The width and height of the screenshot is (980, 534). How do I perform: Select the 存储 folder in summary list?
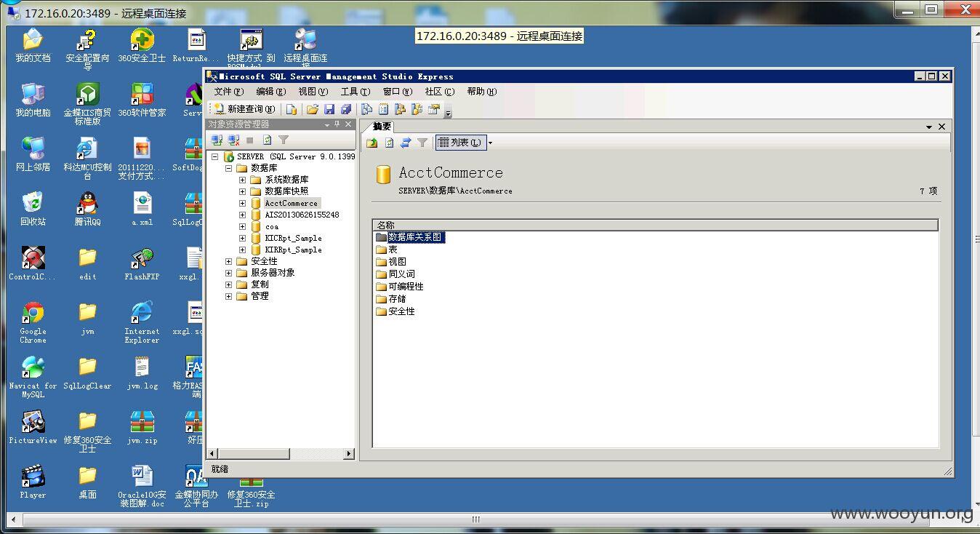click(x=397, y=299)
